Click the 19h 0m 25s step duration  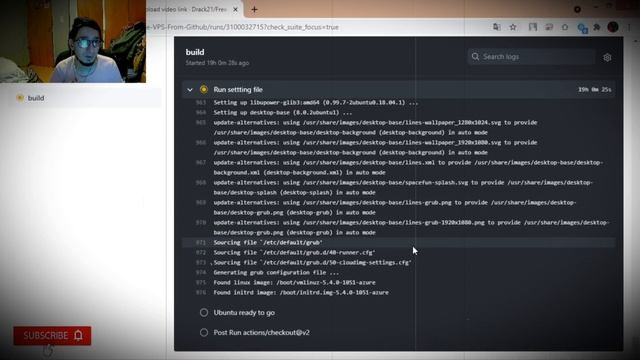tap(595, 89)
